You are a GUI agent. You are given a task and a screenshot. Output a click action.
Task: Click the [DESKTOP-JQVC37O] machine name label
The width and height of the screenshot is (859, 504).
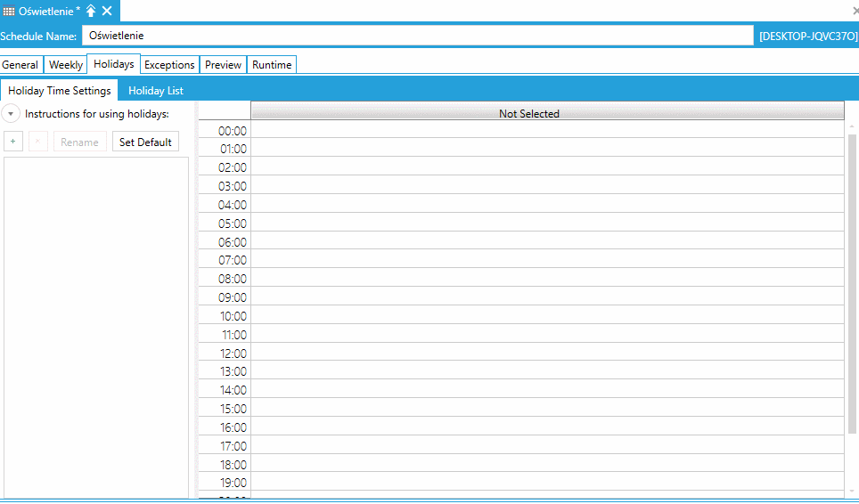808,37
